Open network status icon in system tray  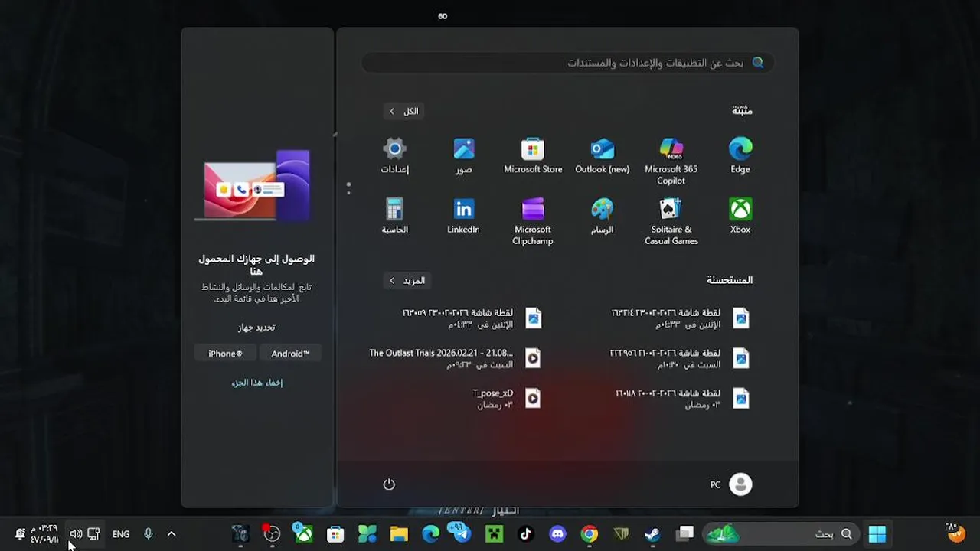[93, 534]
